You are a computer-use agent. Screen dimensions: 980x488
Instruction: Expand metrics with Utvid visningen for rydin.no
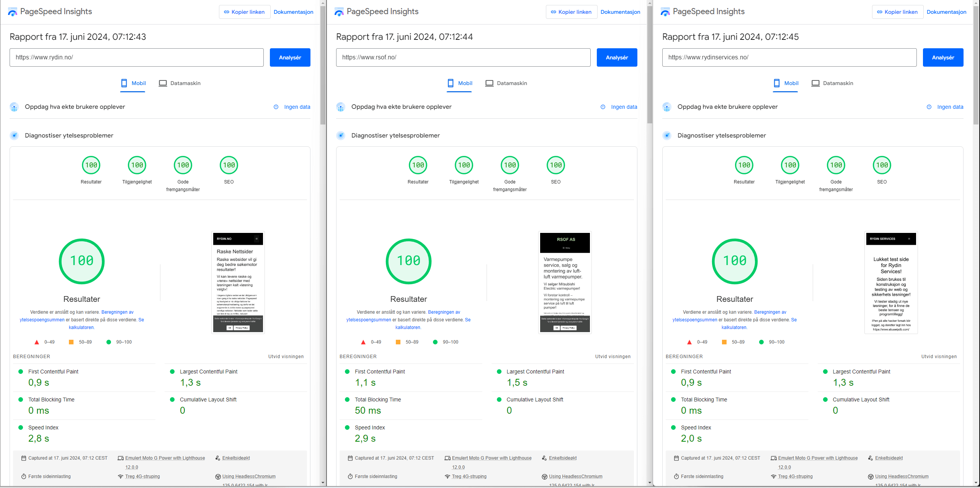[x=286, y=357]
